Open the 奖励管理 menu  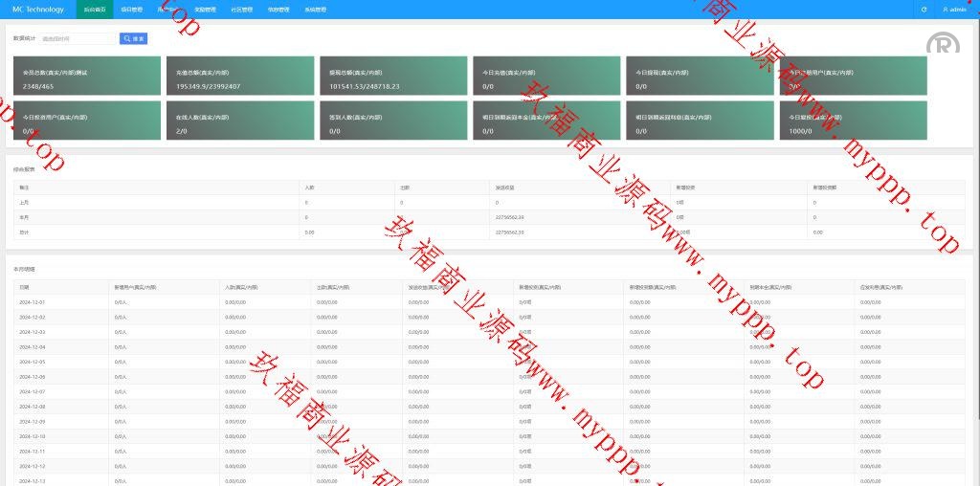point(205,10)
